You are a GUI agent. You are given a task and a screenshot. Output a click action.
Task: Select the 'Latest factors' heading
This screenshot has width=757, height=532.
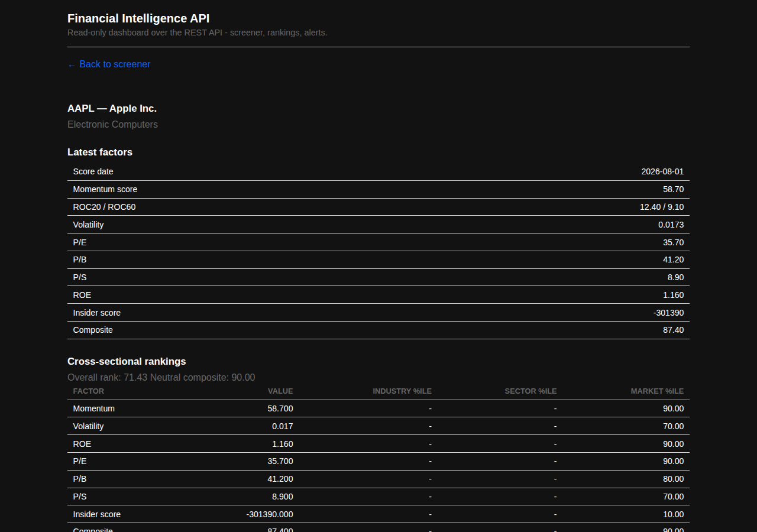[x=100, y=152]
